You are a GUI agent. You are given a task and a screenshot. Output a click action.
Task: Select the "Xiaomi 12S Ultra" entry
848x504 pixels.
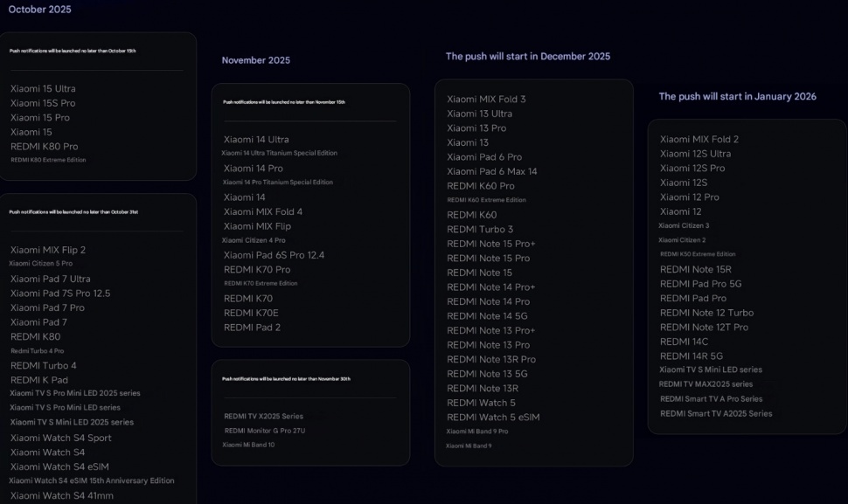[695, 154]
